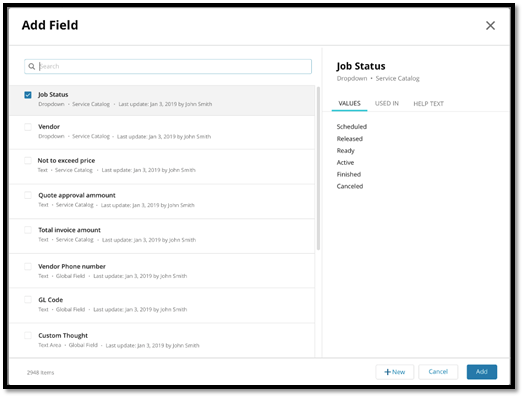Click the plus icon on New button

click(x=387, y=372)
